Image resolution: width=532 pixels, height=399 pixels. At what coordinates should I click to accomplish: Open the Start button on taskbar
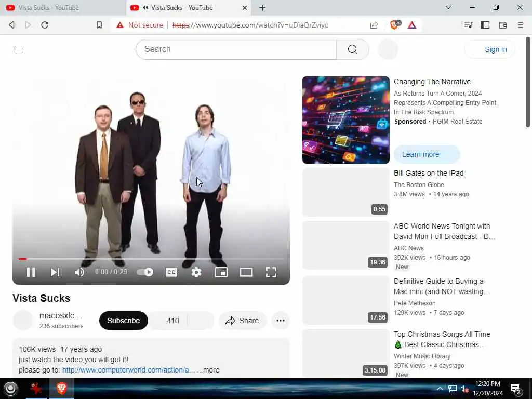(10, 389)
